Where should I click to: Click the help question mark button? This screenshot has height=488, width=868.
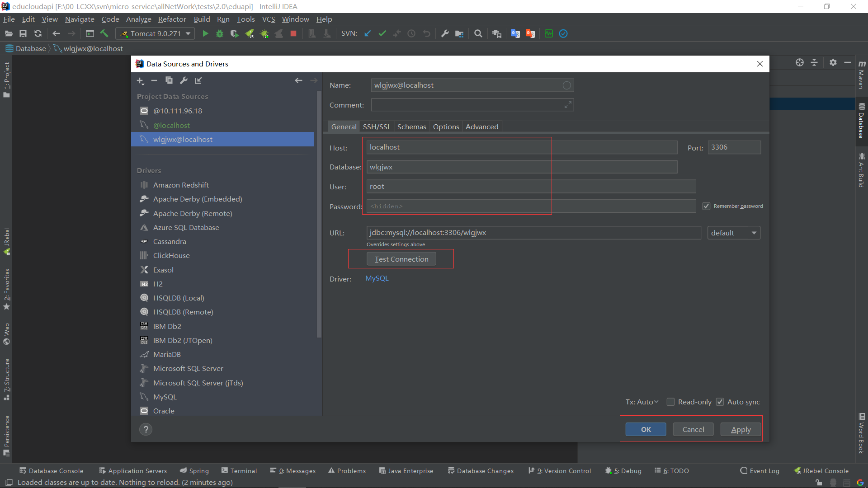click(x=146, y=429)
